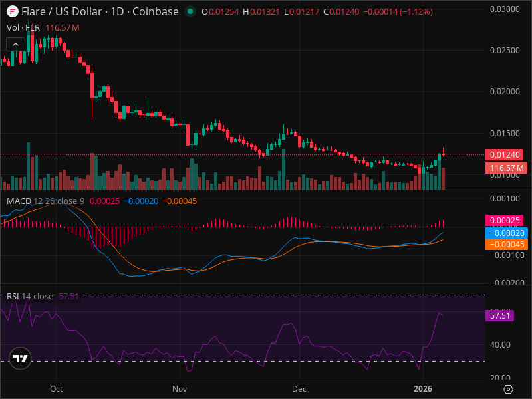Screen dimensions: 532x399
Task: Click the Dec label on time axis
Action: (x=299, y=389)
